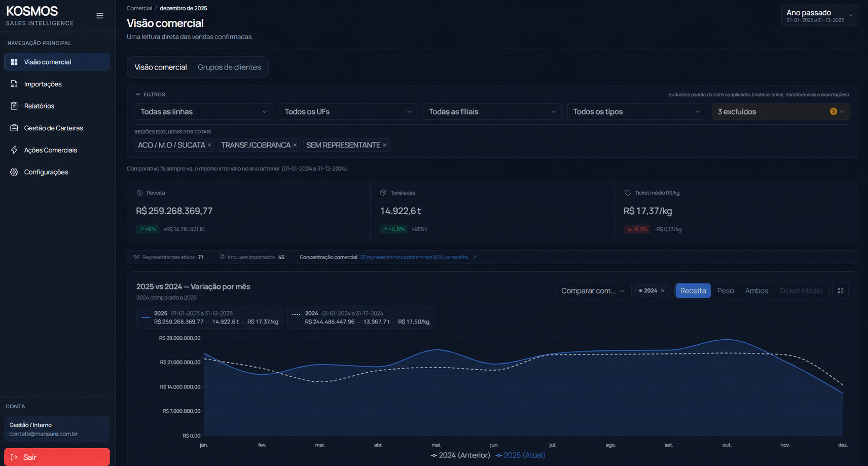Toggle 2024 (Anterior) legend series
The width and height of the screenshot is (868, 466).
(x=460, y=455)
